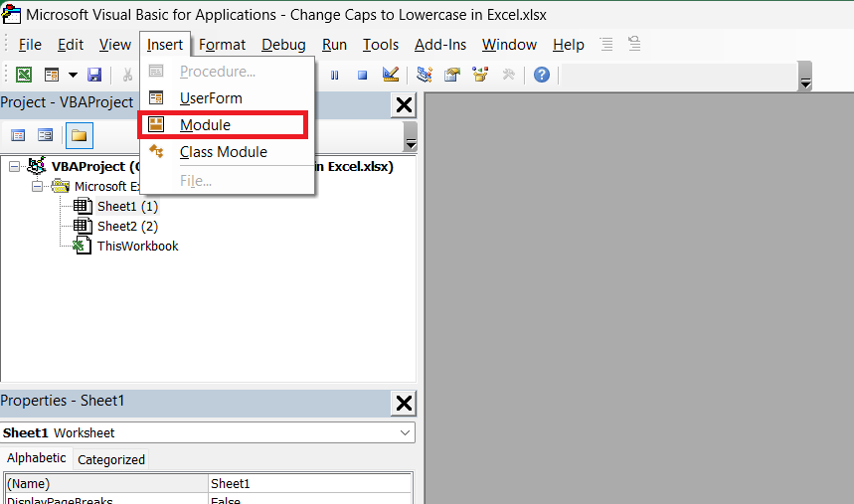Open the View menu

click(115, 45)
